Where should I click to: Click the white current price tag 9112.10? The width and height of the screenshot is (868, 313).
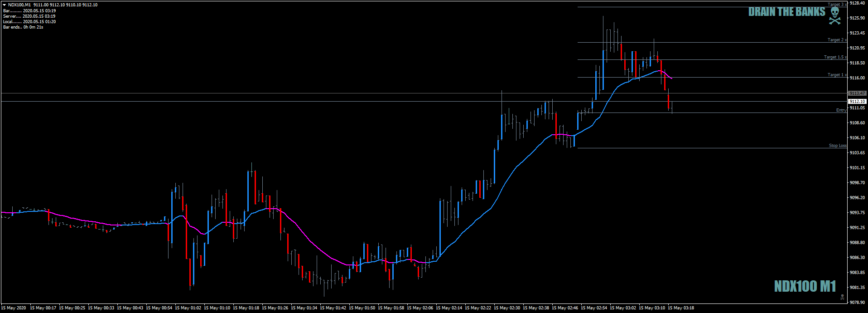[857, 101]
